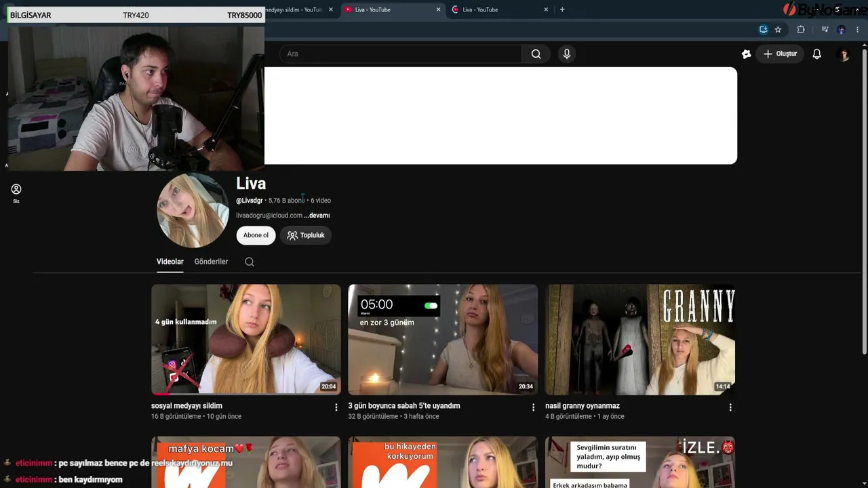The image size is (868, 488).
Task: Open the Chrome profile avatar
Action: (842, 30)
